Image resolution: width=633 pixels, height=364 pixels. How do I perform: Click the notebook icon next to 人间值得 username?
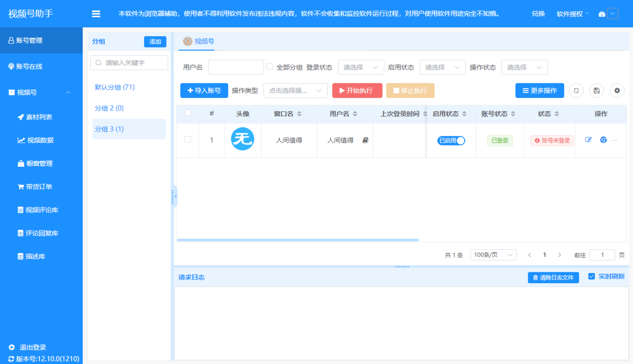[x=365, y=140]
